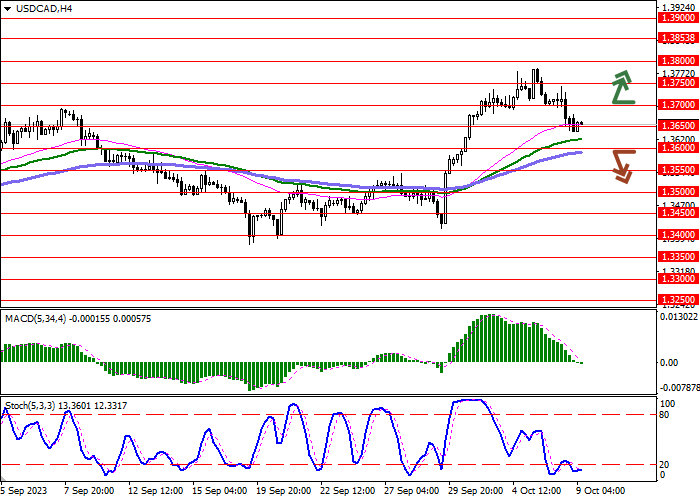Click the 1.3800 price level label
700x500 pixels.
678,60
